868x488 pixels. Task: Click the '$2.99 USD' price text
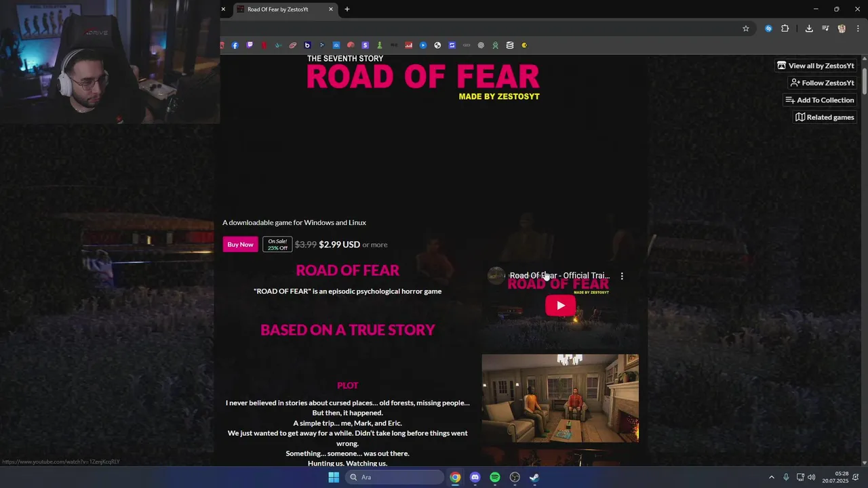tap(339, 245)
